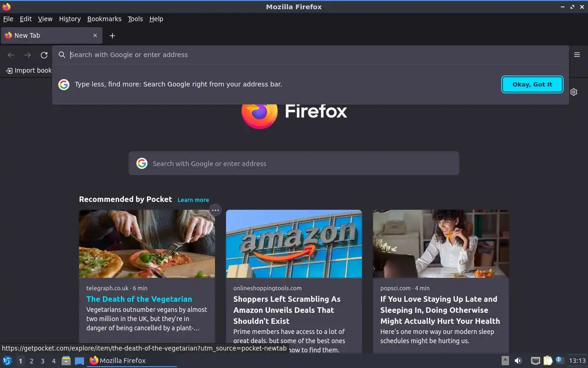Open the View menu

(45, 19)
